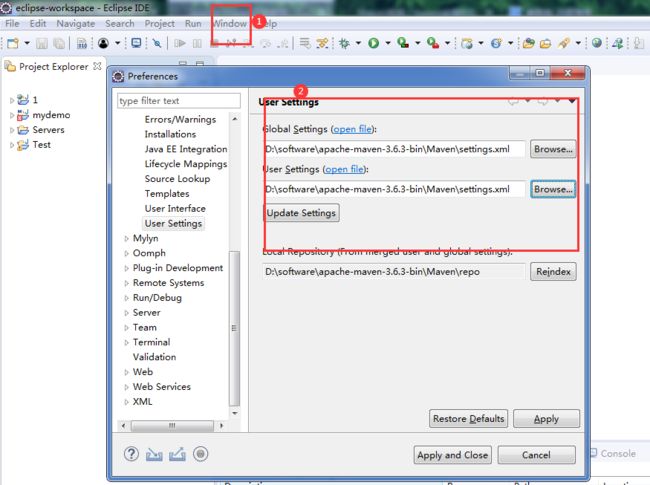Image resolution: width=650 pixels, height=485 pixels.
Task: Select the Servers project in explorer
Action: [x=48, y=130]
